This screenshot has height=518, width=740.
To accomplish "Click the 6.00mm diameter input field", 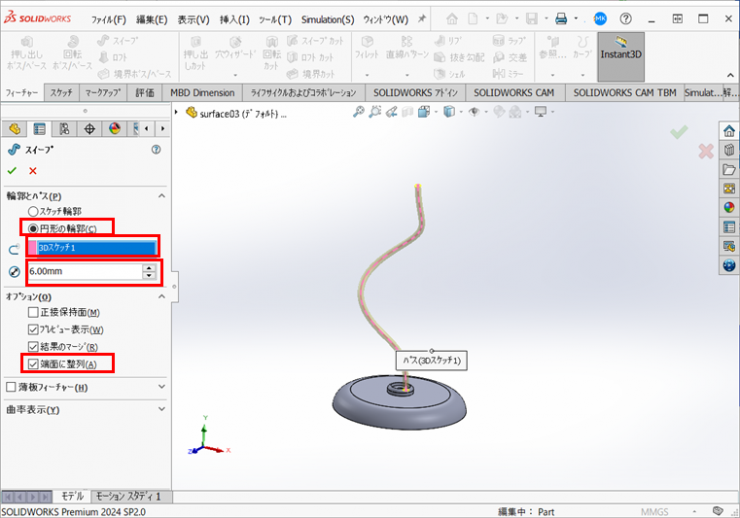I will pos(84,271).
